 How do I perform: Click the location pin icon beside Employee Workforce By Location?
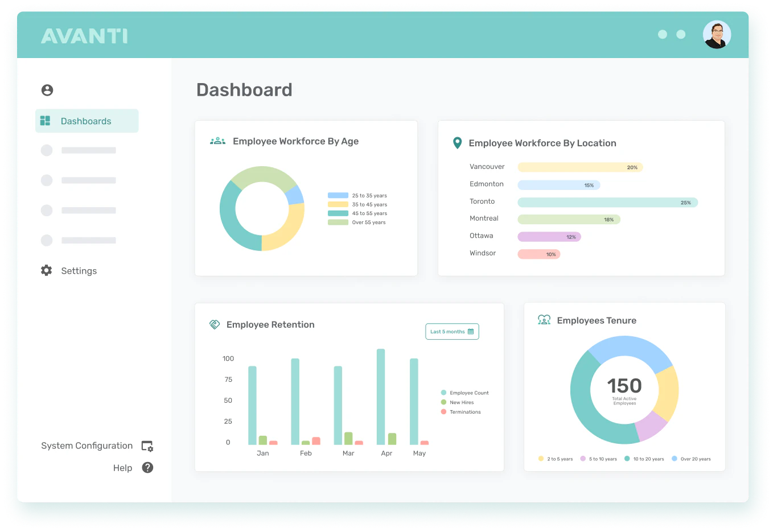pyautogui.click(x=457, y=143)
